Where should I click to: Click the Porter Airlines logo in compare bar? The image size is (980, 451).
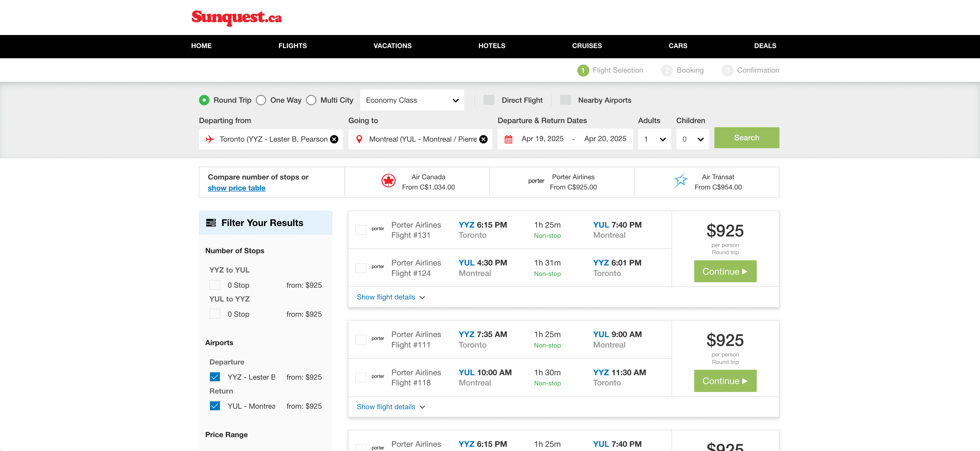click(536, 181)
